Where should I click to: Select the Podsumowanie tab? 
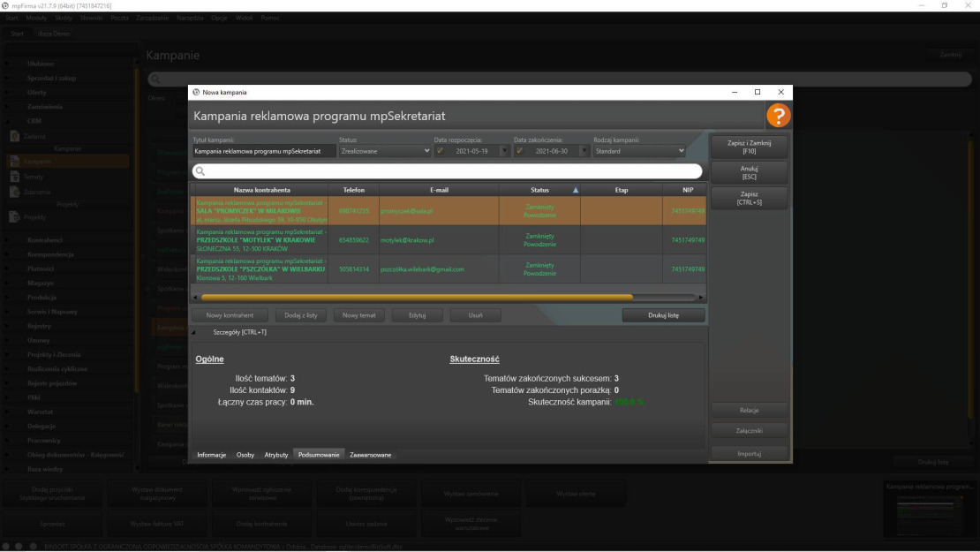[x=319, y=455]
